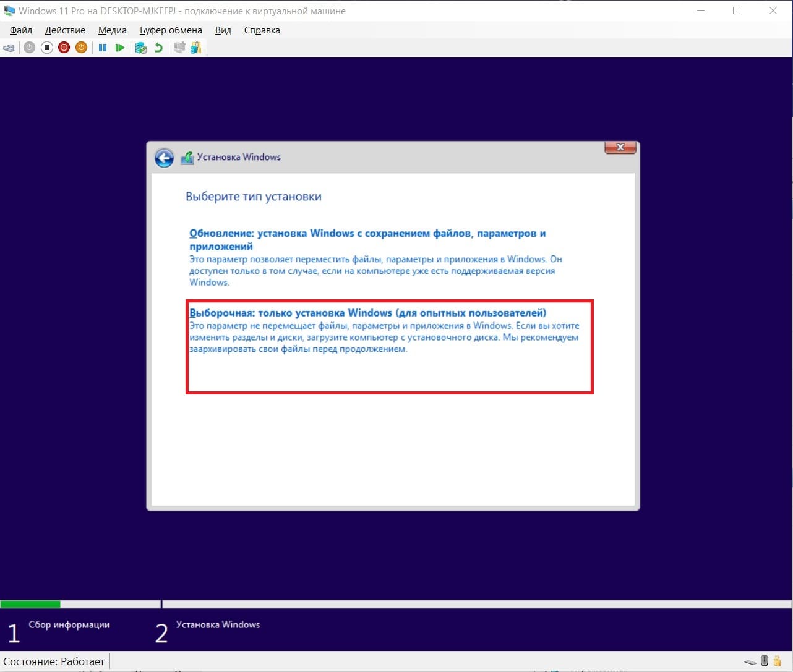Open the Буфер обмена menu
793x672 pixels.
click(171, 30)
